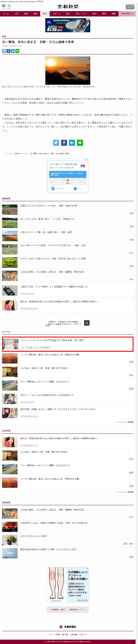Image resolution: width=138 pixels, height=644 pixels.
Task: Select the 文化・ライフ navigation tab
Action: point(81,14)
